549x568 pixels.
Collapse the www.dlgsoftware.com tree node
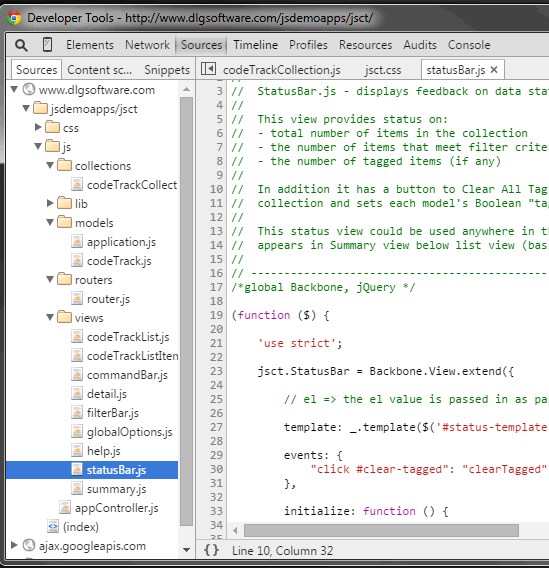coord(14,89)
